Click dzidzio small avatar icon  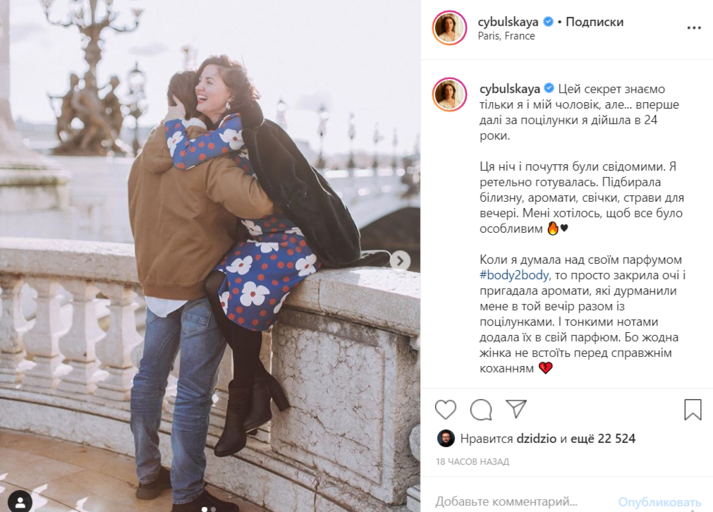446,438
